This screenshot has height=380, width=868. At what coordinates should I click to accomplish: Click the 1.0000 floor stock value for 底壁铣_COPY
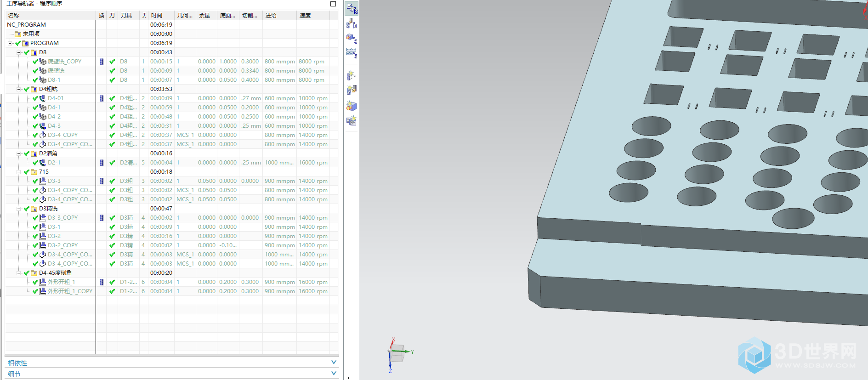228,62
